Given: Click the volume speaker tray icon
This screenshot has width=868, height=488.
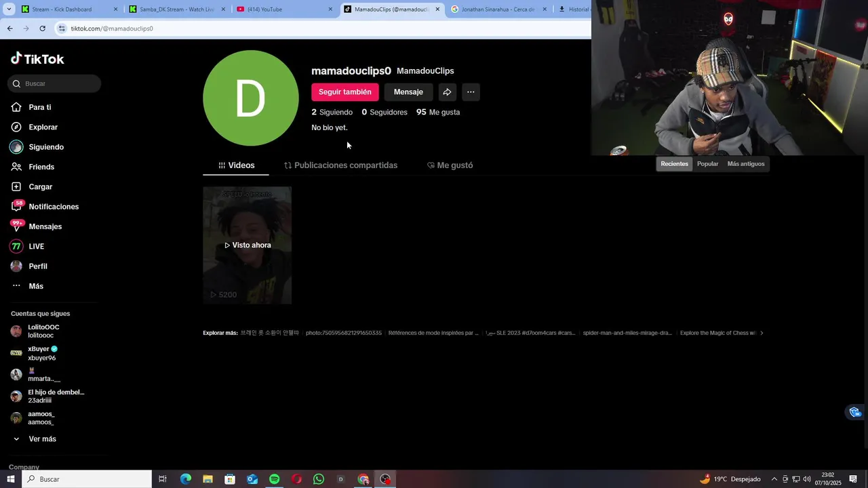Looking at the screenshot, I should tap(807, 479).
